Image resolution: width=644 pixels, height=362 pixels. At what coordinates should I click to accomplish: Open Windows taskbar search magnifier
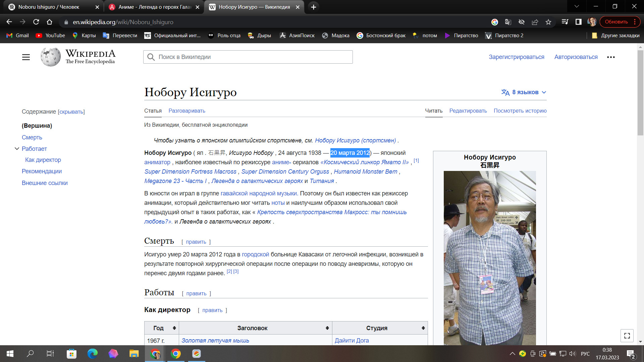click(x=30, y=354)
